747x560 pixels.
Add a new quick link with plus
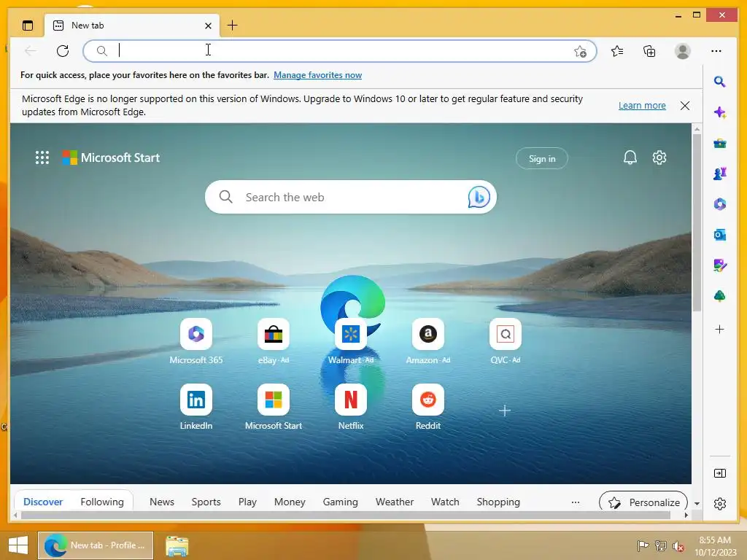[x=505, y=411]
